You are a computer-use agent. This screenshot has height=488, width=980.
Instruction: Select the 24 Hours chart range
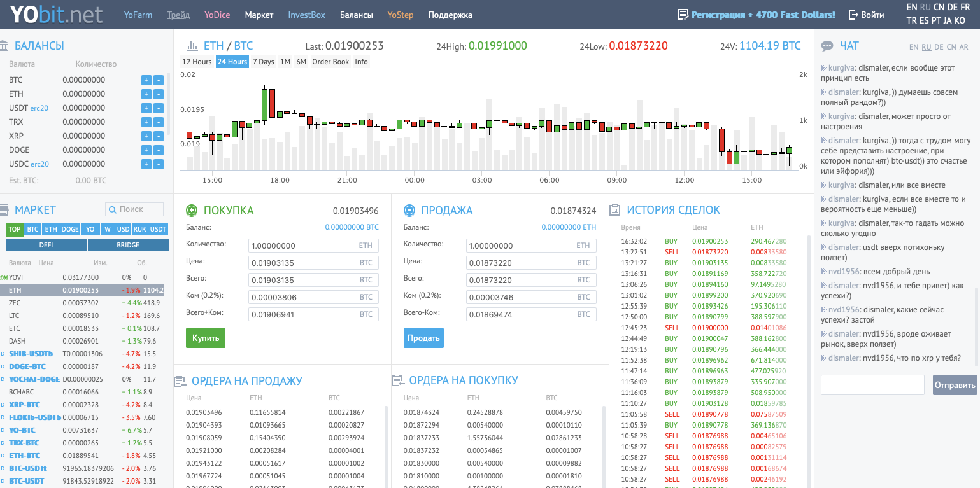pos(232,62)
